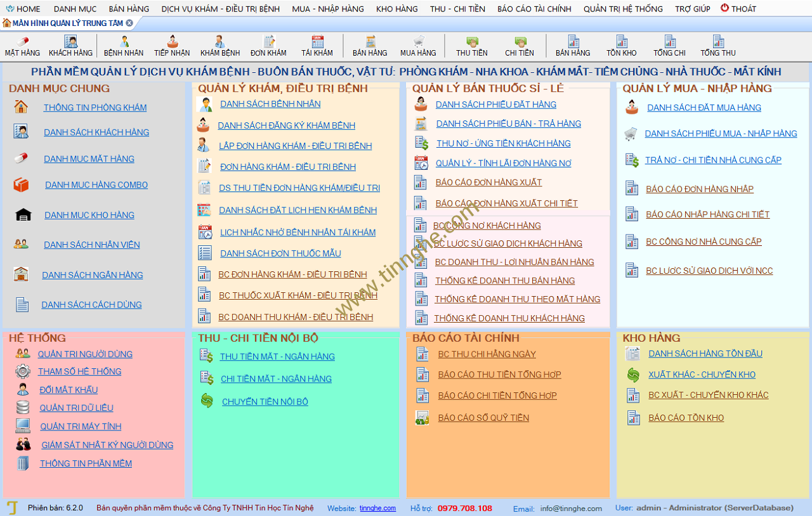The height and width of the screenshot is (516, 812).
Task: Open ĐỔI MẬT KHẨU link
Action: click(69, 390)
